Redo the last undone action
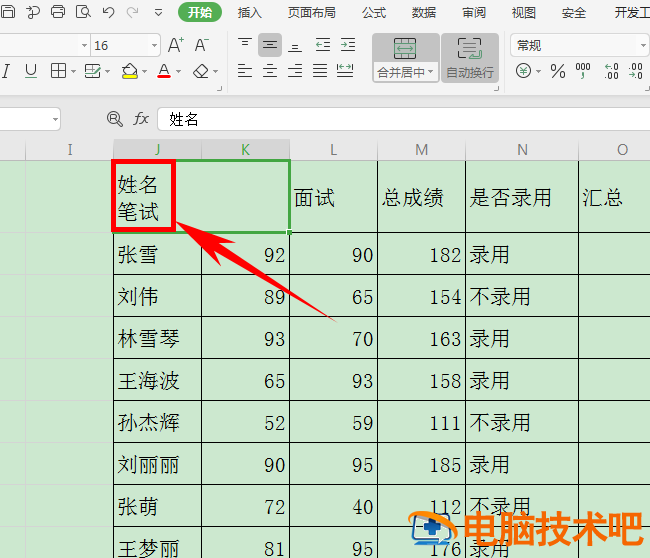The width and height of the screenshot is (650, 558). pyautogui.click(x=133, y=12)
